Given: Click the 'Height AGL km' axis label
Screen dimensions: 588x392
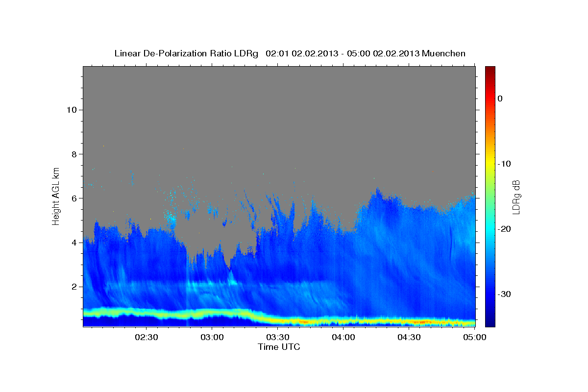Looking at the screenshot, I should 56,196.
